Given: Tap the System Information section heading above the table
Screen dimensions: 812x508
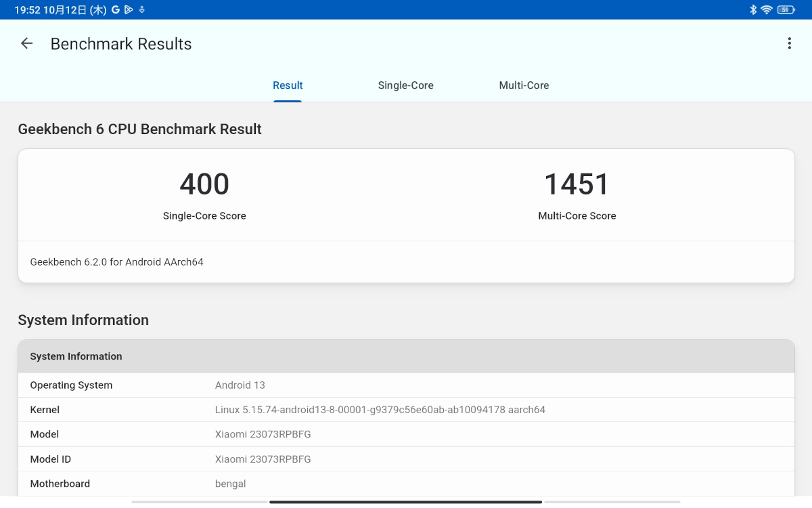Looking at the screenshot, I should [83, 320].
